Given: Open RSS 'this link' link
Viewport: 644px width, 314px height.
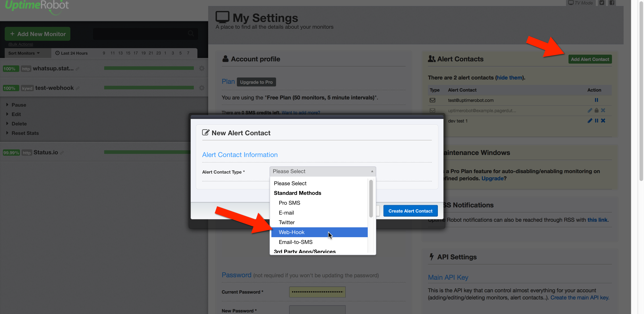Looking at the screenshot, I should tap(597, 220).
